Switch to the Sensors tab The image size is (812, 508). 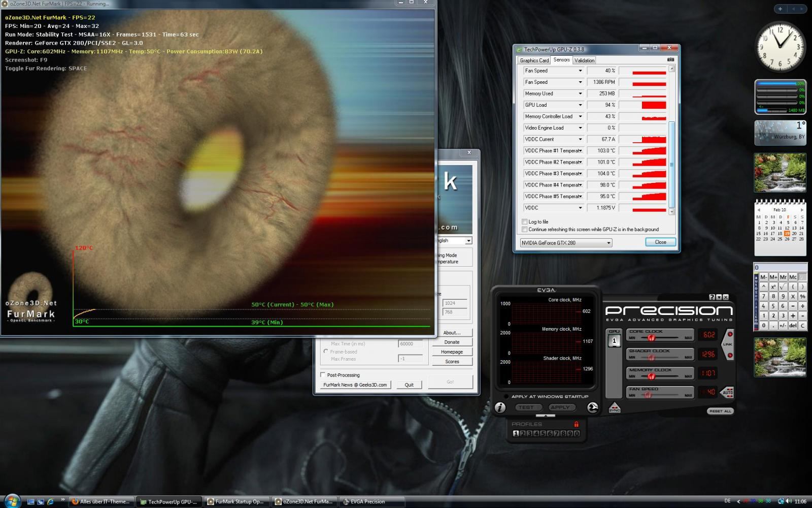click(561, 60)
